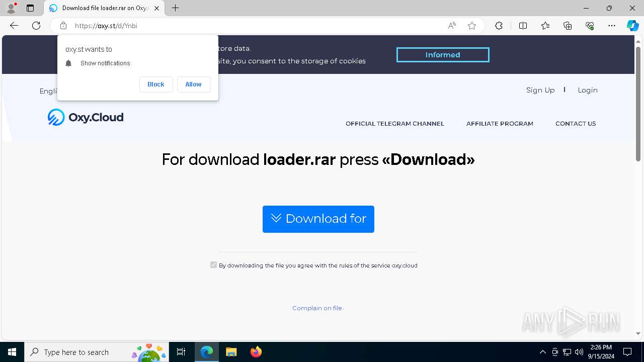644x362 pixels.
Task: Open the Sign Up link
Action: [x=540, y=90]
